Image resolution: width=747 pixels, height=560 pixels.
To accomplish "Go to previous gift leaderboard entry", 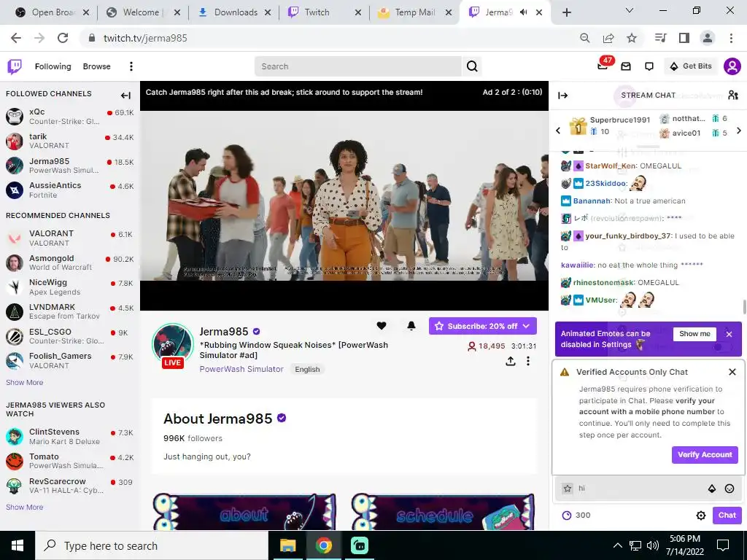I will (x=558, y=130).
